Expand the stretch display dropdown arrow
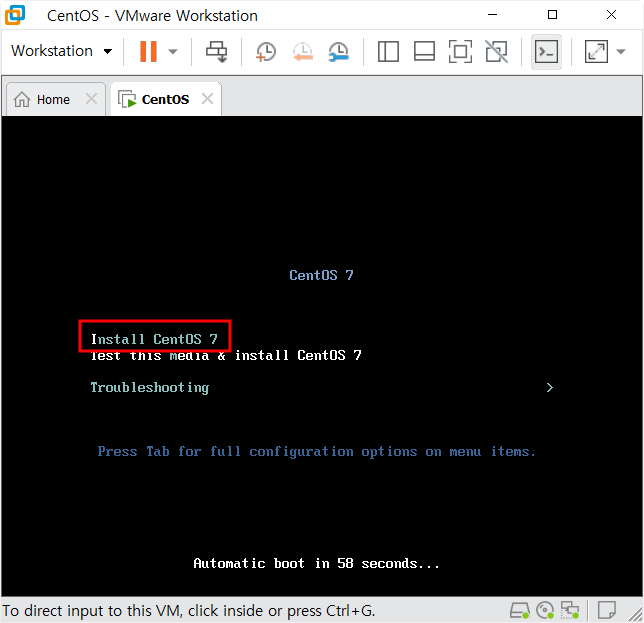Screen dimensions: 644x623 click(621, 52)
